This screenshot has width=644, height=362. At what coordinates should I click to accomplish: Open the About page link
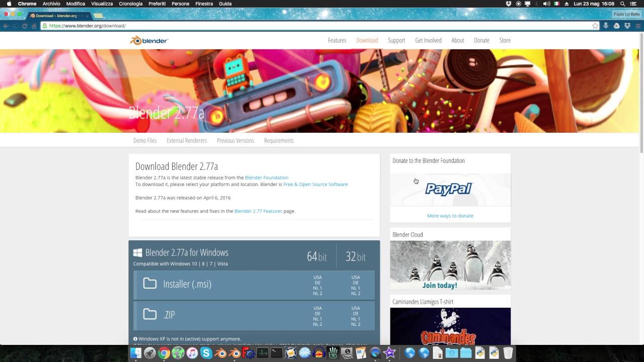[x=458, y=40]
